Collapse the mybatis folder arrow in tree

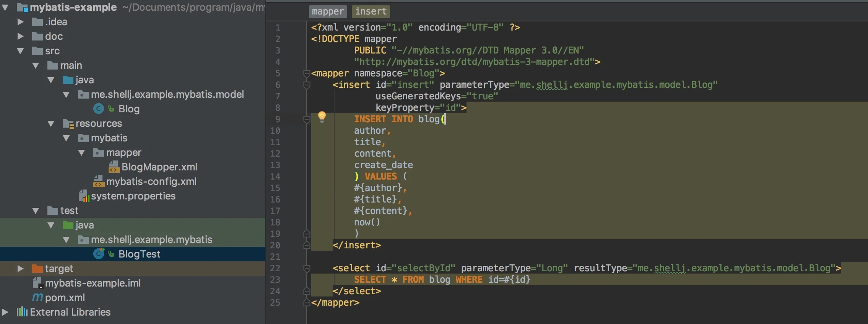66,138
